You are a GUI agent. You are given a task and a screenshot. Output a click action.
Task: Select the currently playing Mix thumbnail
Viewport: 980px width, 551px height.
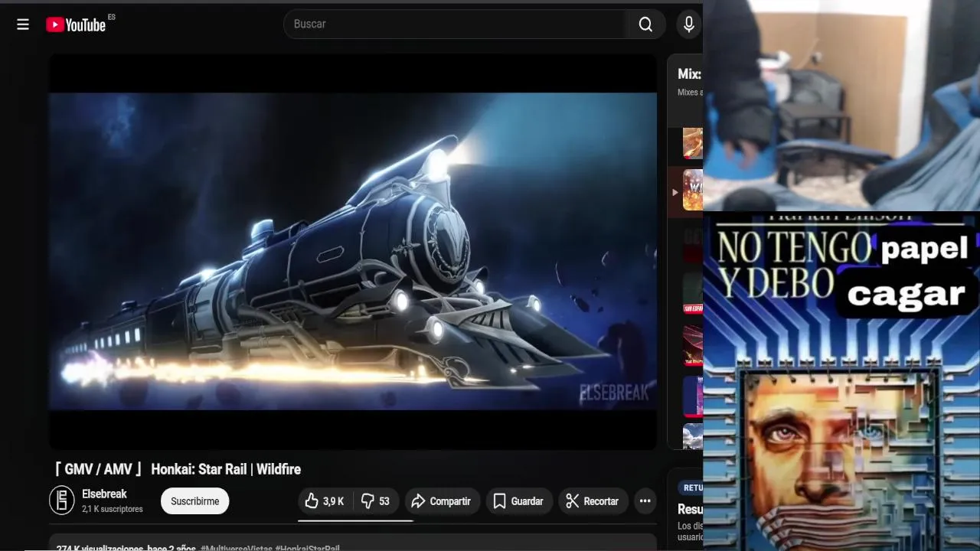693,190
